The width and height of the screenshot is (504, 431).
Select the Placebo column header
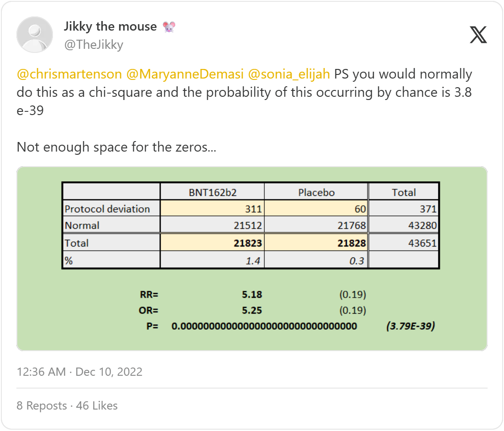pos(316,192)
